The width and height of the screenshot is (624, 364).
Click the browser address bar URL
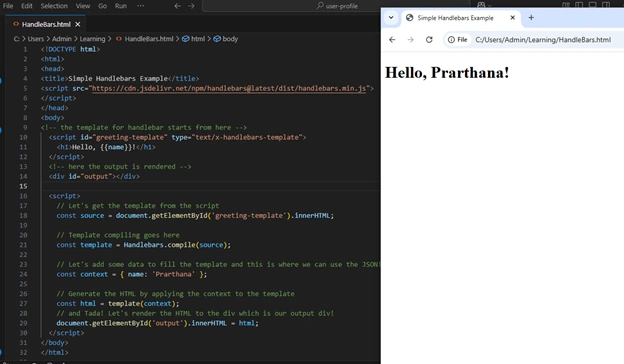coord(543,40)
